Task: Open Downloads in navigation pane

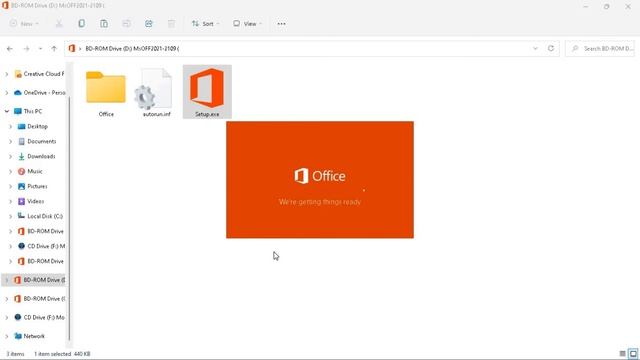Action: 37,156
